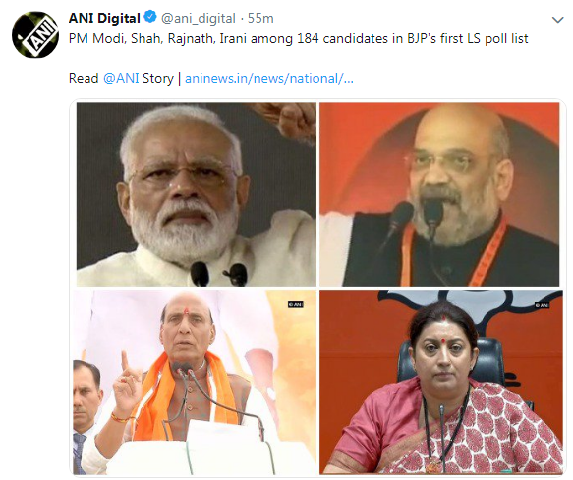Click the blue verified badge

pos(150,18)
